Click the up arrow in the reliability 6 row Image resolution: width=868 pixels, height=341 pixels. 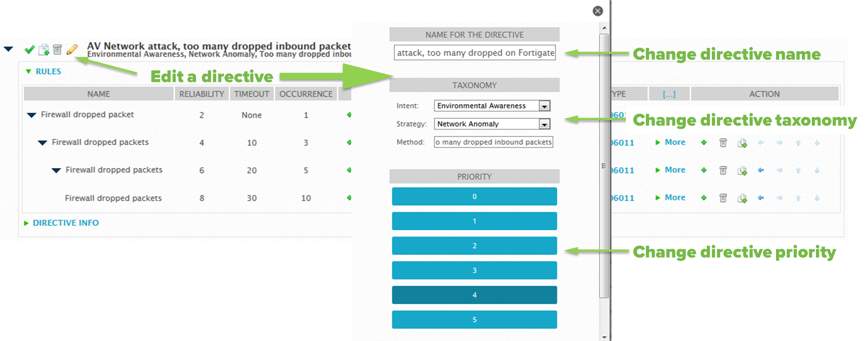[798, 170]
